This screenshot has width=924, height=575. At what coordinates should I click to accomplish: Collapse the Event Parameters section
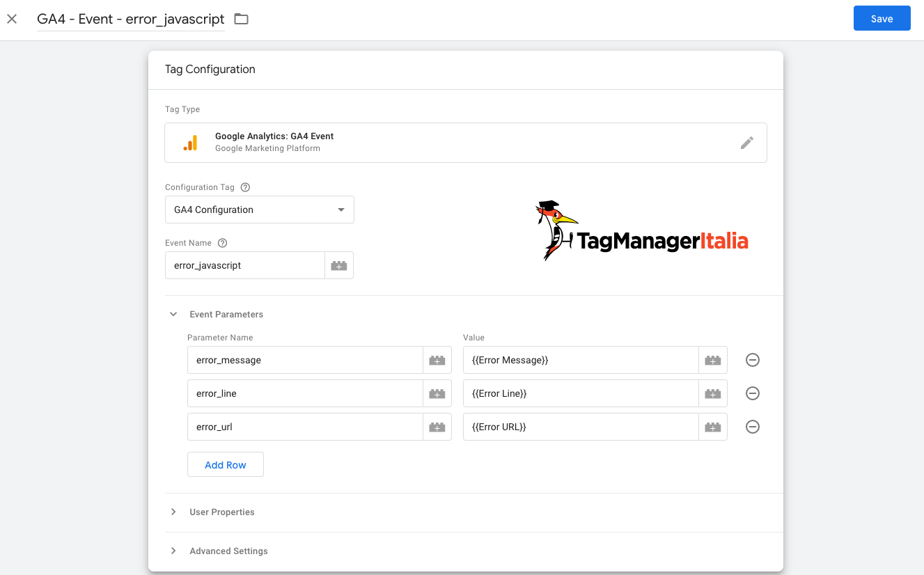click(x=174, y=314)
